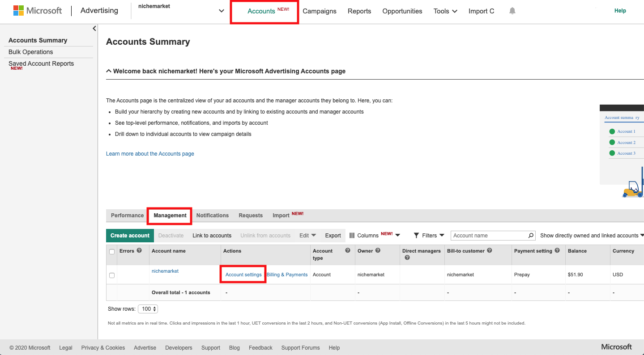Open the nichemarket account name link

[165, 271]
